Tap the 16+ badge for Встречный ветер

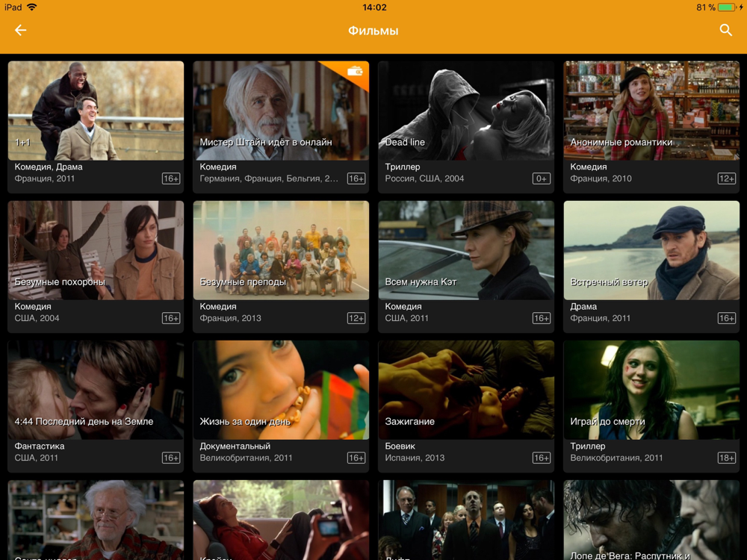(x=727, y=318)
